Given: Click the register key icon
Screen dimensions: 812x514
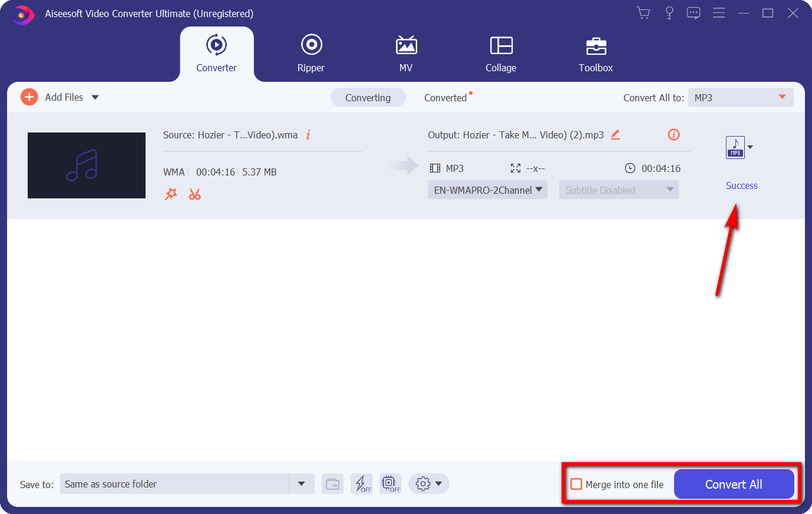Looking at the screenshot, I should 669,13.
